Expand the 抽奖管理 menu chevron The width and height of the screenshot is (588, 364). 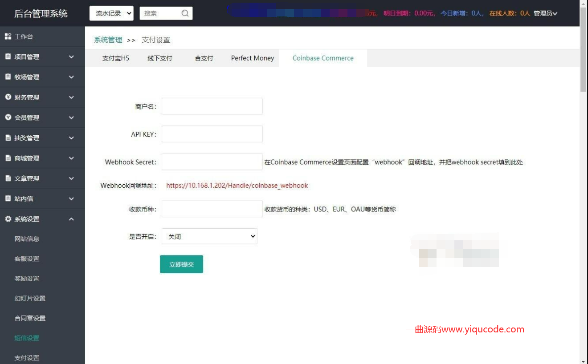(71, 138)
